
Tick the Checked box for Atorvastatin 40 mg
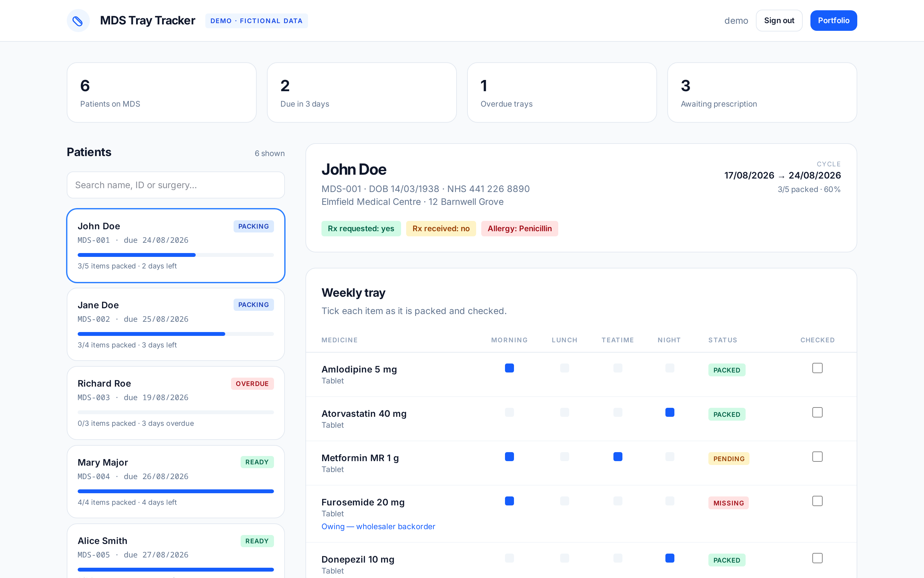pos(817,413)
